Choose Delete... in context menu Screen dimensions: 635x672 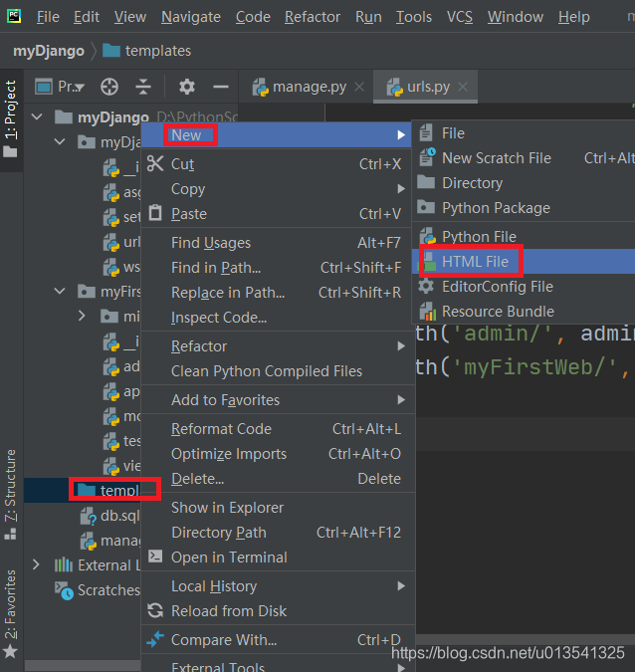click(x=278, y=479)
